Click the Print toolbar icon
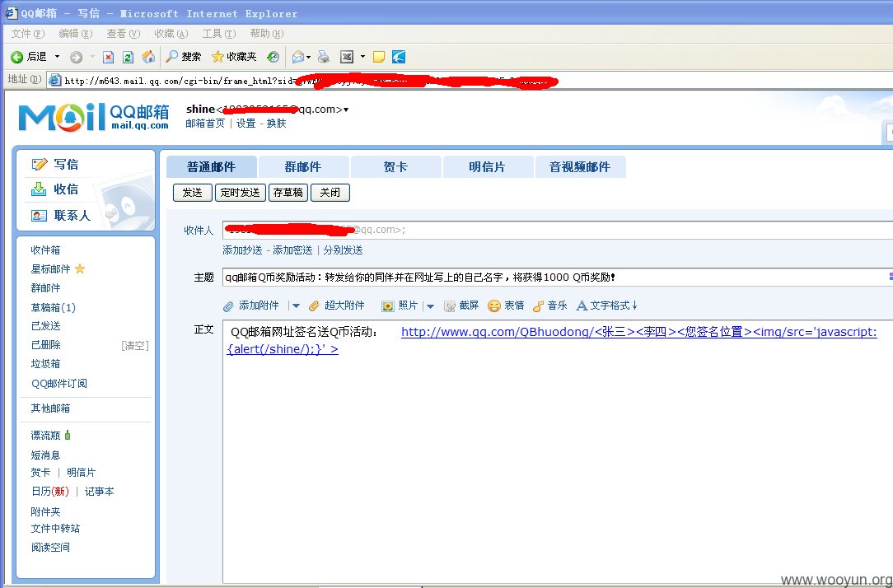The height and width of the screenshot is (588, 893). (324, 57)
